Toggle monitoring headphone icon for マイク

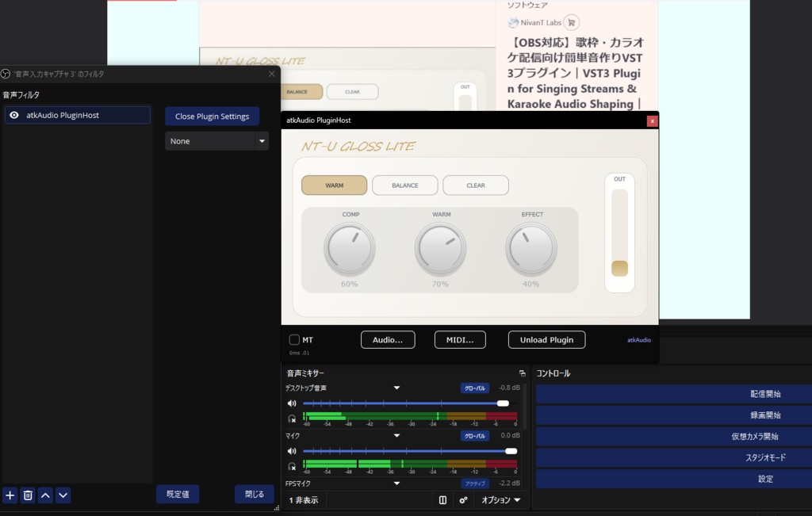pos(292,466)
